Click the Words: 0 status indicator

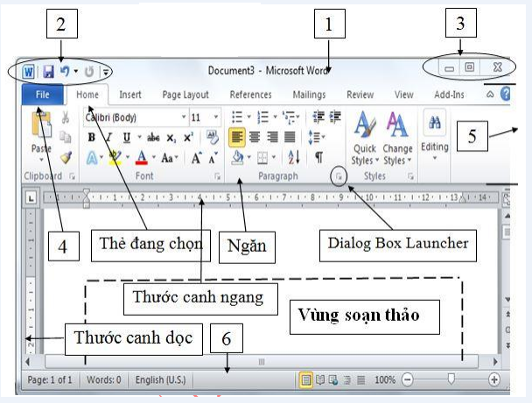pyautogui.click(x=104, y=380)
